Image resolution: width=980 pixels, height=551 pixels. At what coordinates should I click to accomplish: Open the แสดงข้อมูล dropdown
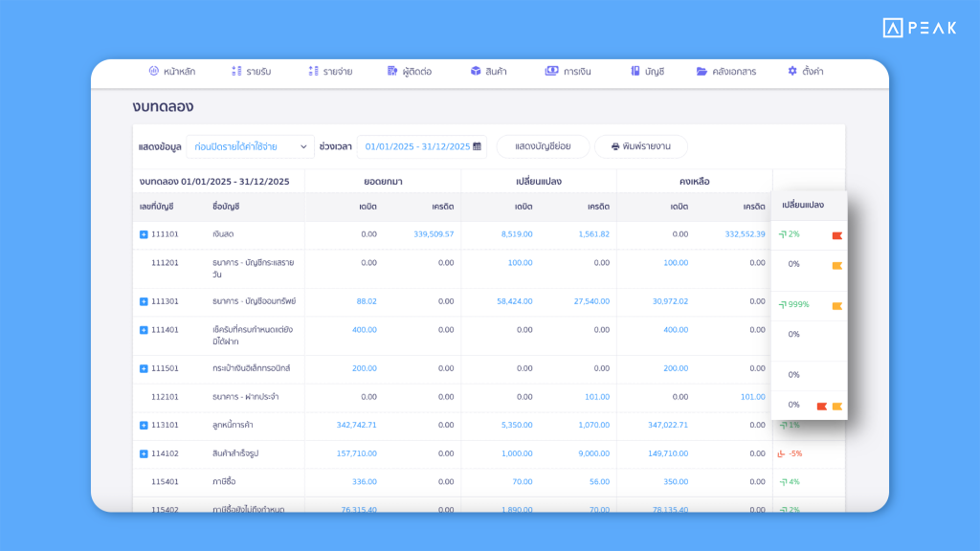click(250, 146)
